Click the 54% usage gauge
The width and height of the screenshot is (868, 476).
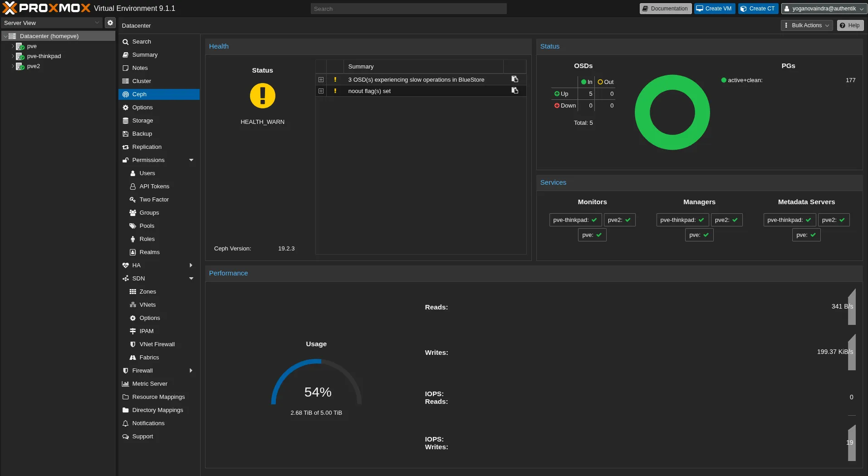pos(317,382)
